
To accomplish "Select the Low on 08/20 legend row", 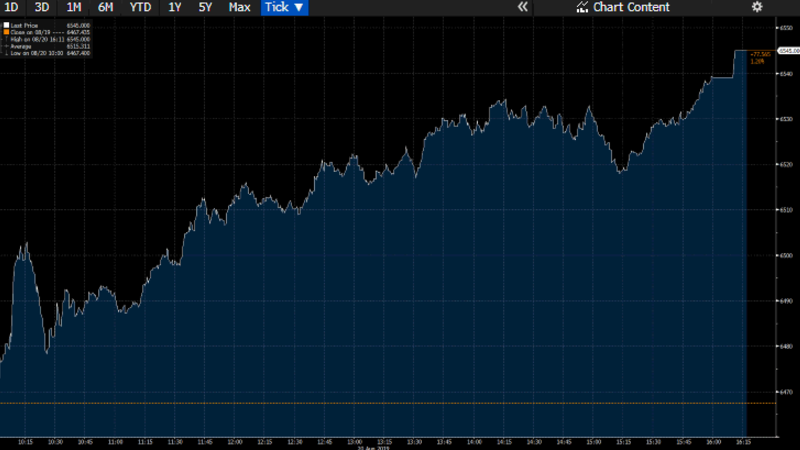I will (x=46, y=53).
